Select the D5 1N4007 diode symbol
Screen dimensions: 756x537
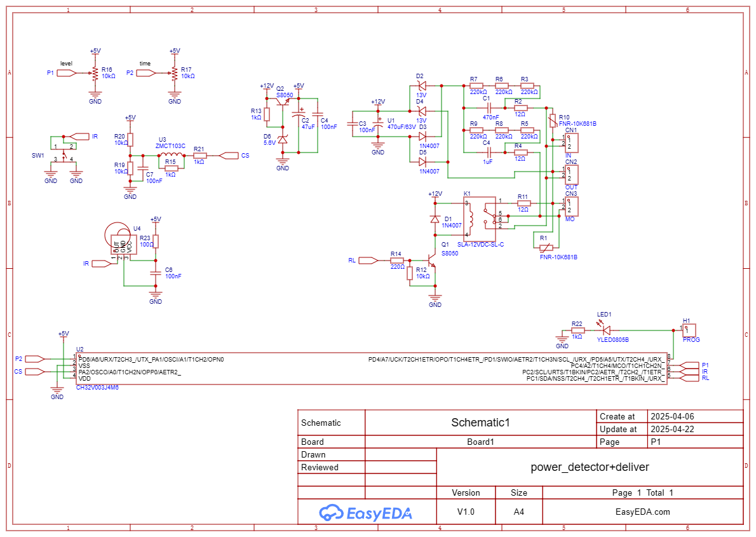click(x=422, y=162)
